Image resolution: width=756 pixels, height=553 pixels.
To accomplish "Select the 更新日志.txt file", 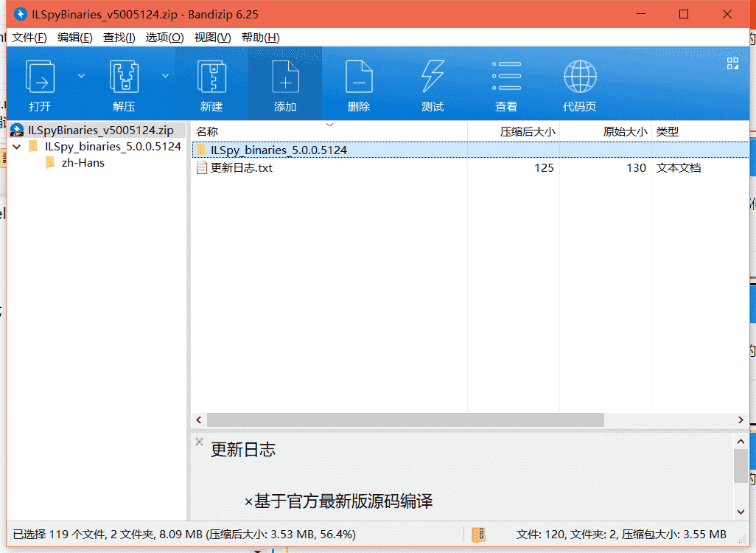I will (x=242, y=168).
